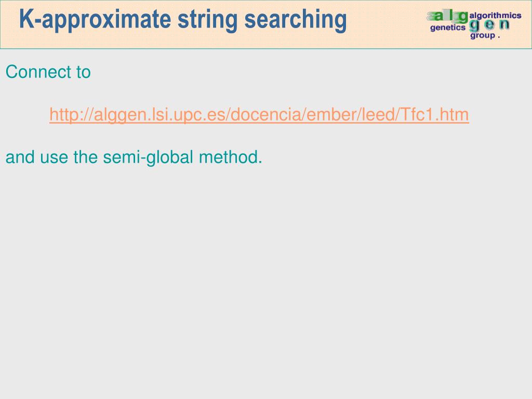Screen dimensions: 532x399
Task: Select the 'algorithmics' word in the logo
Action: coord(495,16)
